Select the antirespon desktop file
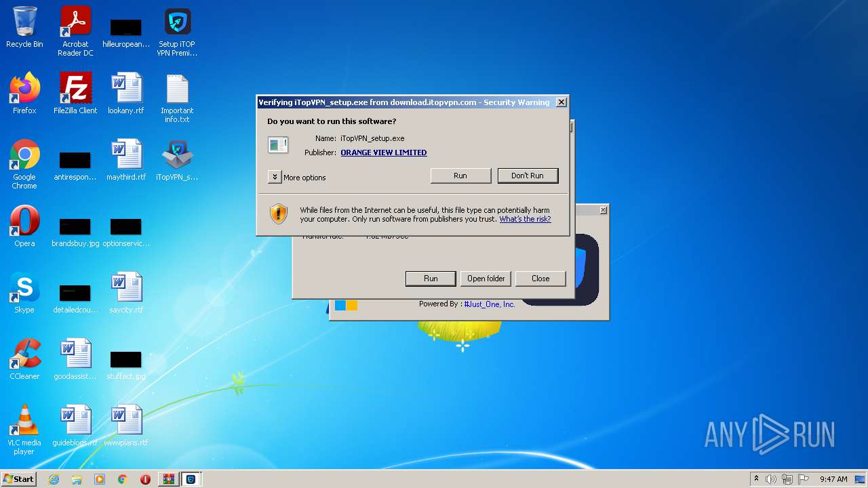 point(75,166)
